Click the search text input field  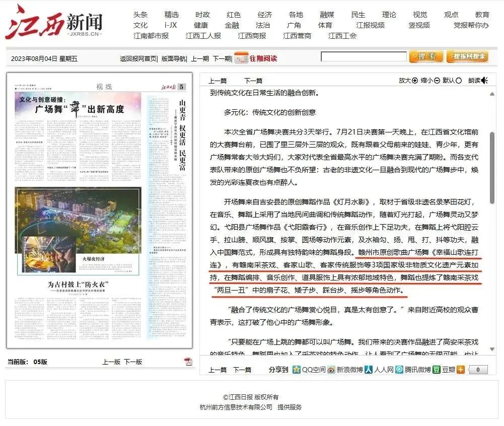363,57
